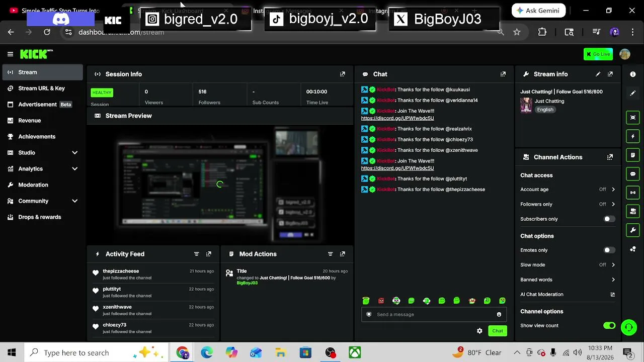Send message with the Chat button

(x=498, y=331)
